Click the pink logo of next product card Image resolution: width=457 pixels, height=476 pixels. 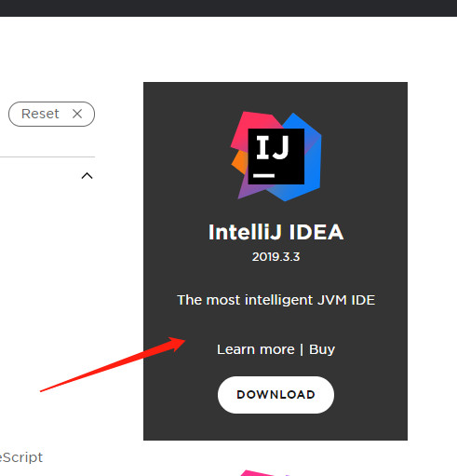click(x=263, y=473)
